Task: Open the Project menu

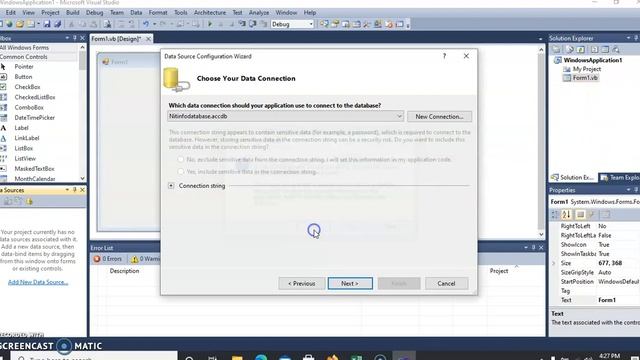Action: click(50, 13)
